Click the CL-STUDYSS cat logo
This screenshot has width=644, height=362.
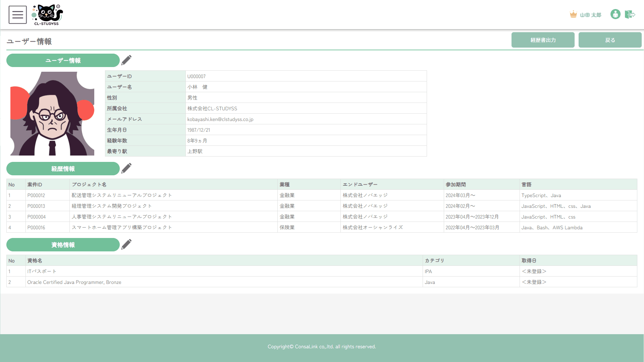click(x=47, y=14)
